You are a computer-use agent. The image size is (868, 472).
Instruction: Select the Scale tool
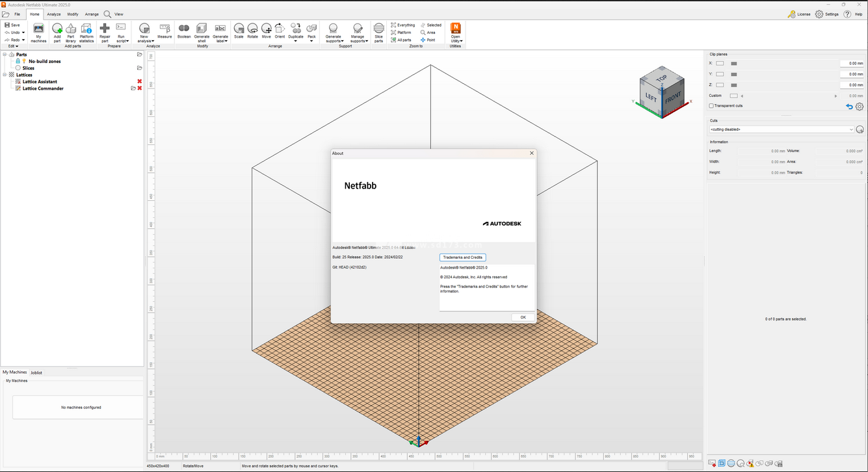coord(239,31)
